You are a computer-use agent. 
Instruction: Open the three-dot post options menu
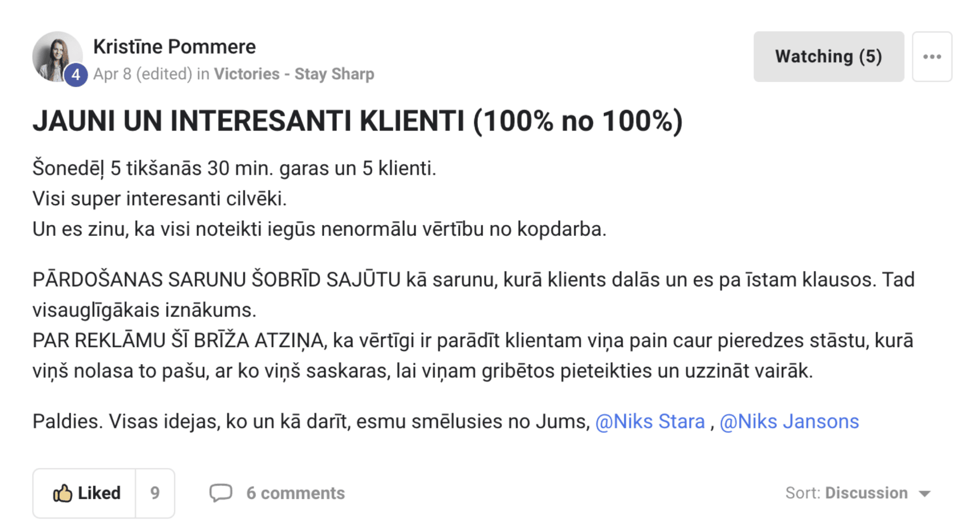(932, 56)
